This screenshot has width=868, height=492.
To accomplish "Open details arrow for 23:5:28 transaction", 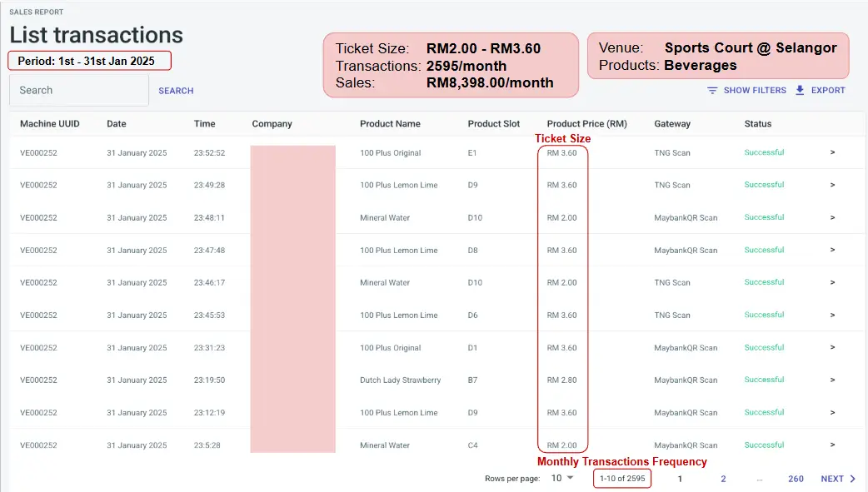I will [832, 445].
